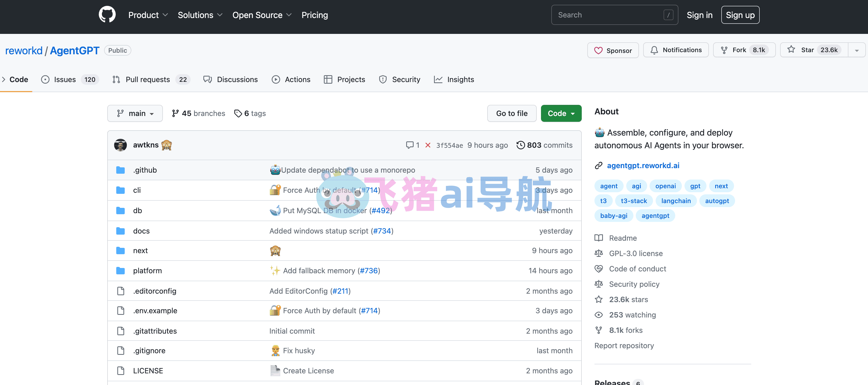Open the green Code dropdown
Viewport: 868px width, 385px height.
(x=561, y=114)
